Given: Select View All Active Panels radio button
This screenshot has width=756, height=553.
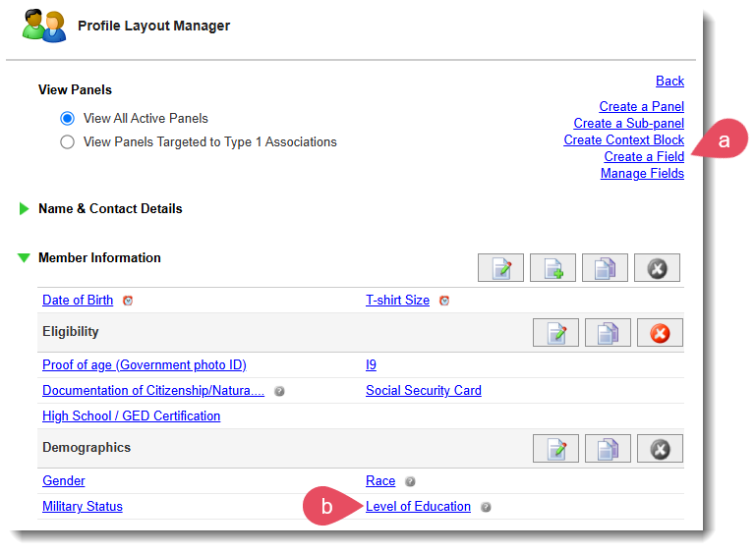Looking at the screenshot, I should 68,118.
